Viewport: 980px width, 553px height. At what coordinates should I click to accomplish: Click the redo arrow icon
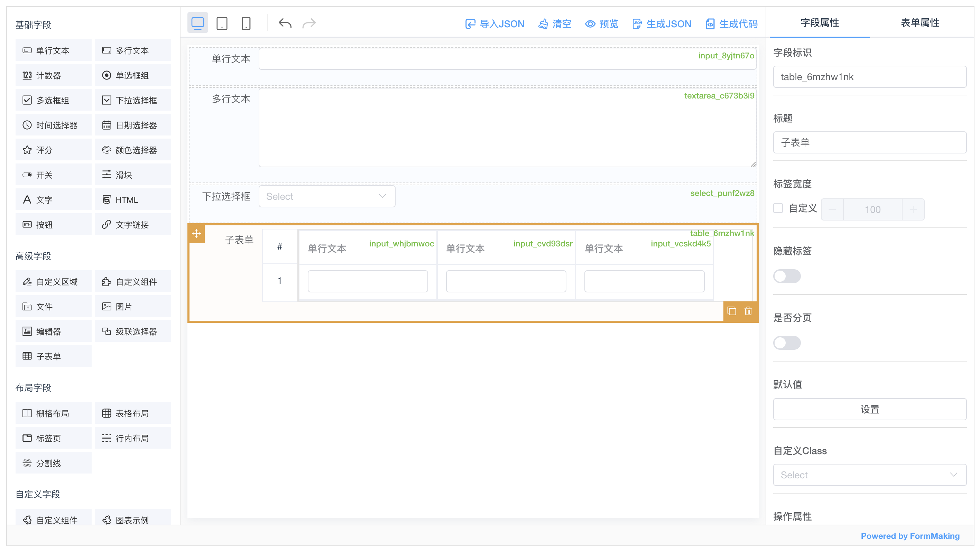[x=309, y=23]
